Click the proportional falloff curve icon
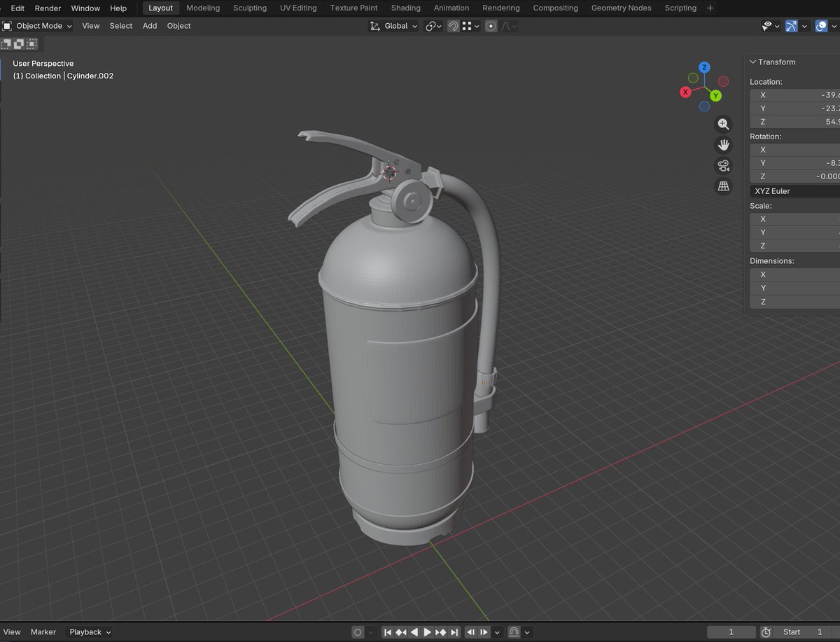Viewport: 840px width, 642px height. [x=509, y=26]
